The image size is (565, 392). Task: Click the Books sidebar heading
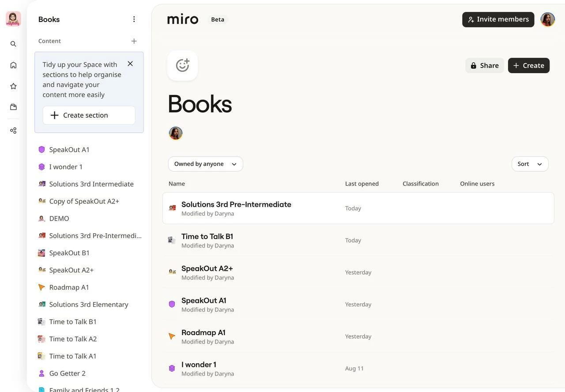click(x=49, y=19)
